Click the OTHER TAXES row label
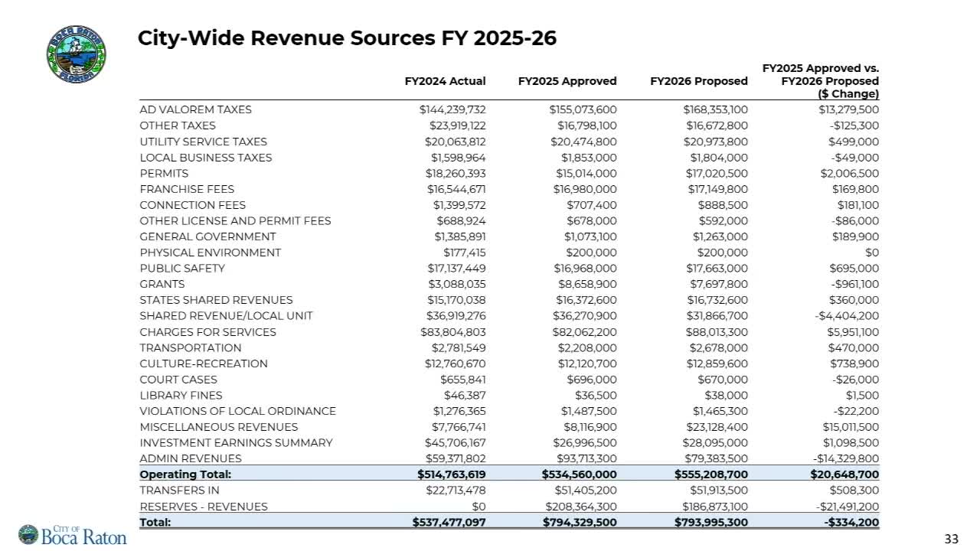Screen dimensions: 980x551 [x=178, y=126]
